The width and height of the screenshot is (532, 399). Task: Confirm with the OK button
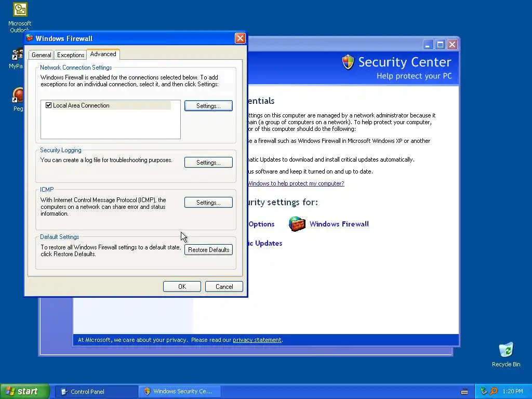[182, 287]
